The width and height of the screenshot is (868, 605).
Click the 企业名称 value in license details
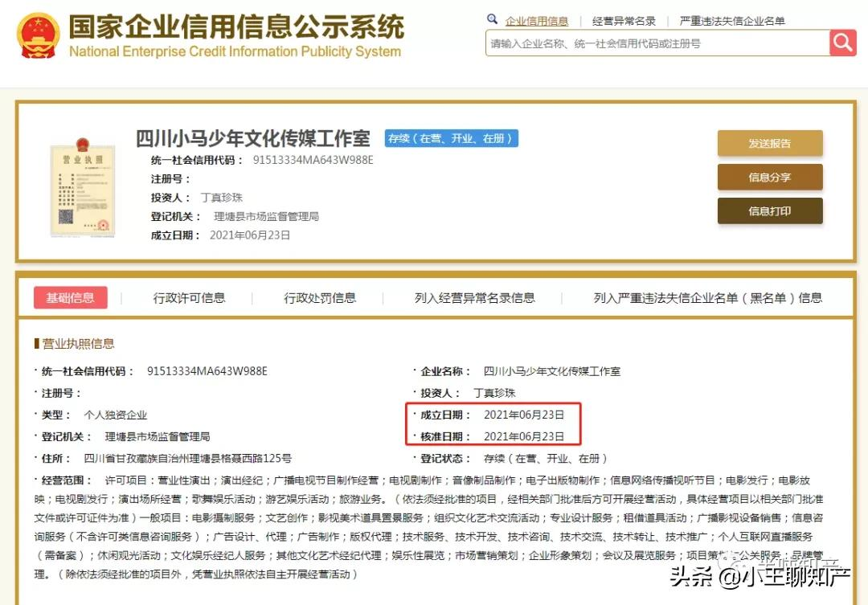[552, 371]
